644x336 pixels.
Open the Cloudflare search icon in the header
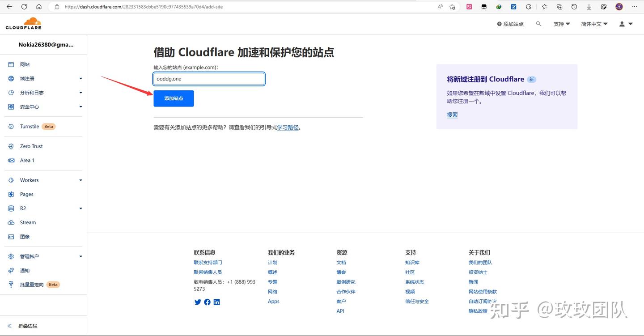[538, 24]
